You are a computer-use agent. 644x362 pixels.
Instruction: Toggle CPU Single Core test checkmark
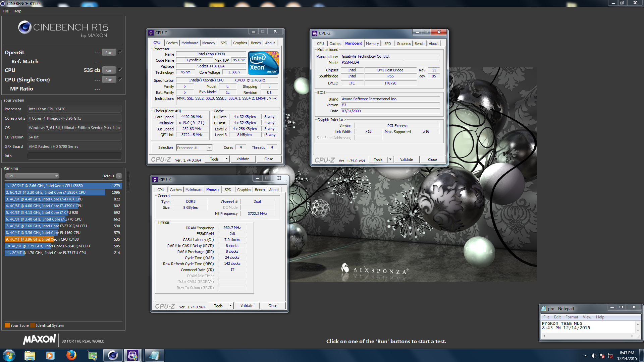pos(120,79)
